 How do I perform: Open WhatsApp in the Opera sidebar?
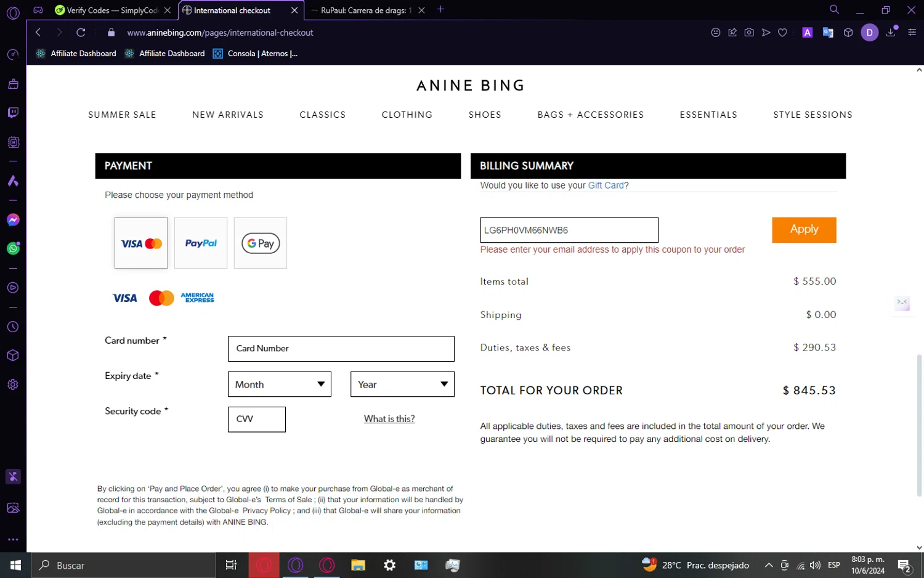tap(13, 248)
